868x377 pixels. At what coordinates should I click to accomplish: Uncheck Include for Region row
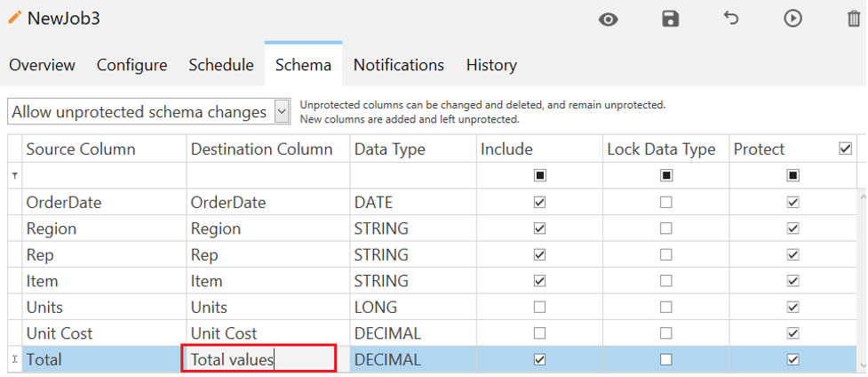[x=540, y=229]
